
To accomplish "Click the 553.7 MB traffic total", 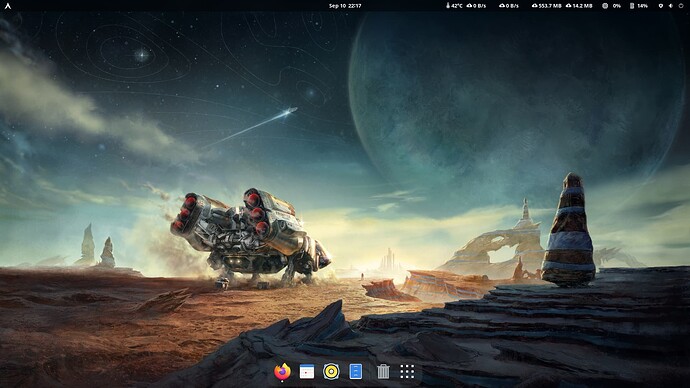I will [x=547, y=6].
